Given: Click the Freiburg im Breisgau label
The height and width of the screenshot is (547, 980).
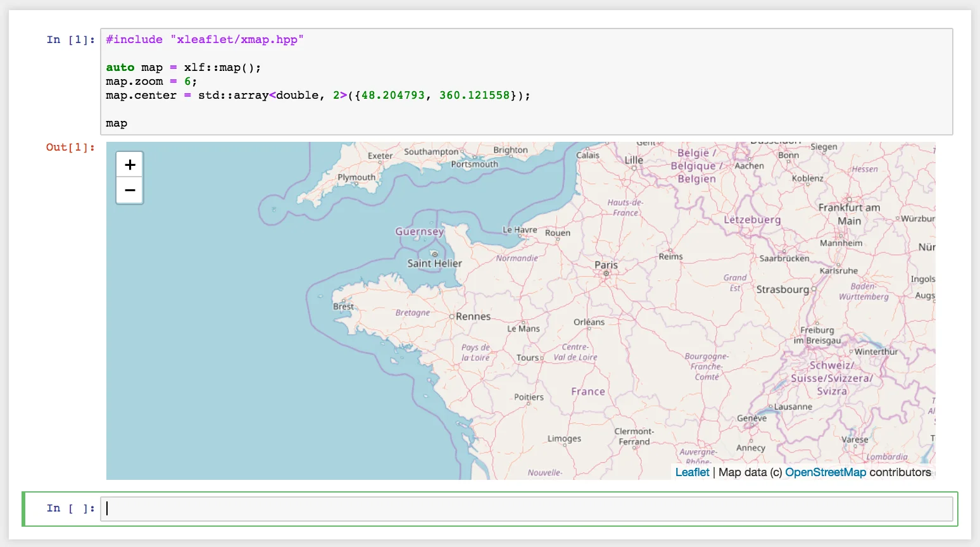Looking at the screenshot, I should pyautogui.click(x=817, y=335).
